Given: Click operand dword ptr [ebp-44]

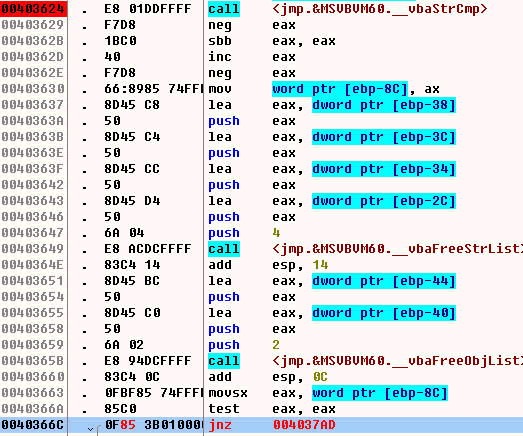Looking at the screenshot, I should (384, 281).
